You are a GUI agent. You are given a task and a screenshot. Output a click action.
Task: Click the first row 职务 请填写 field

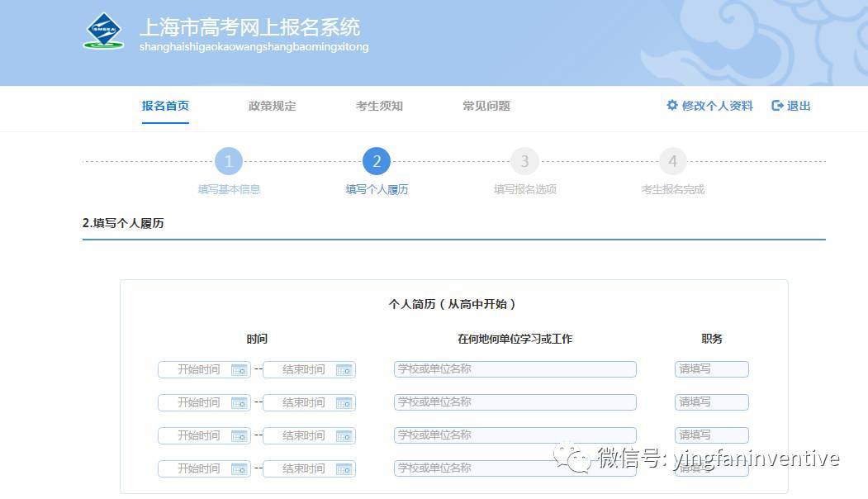click(x=711, y=369)
